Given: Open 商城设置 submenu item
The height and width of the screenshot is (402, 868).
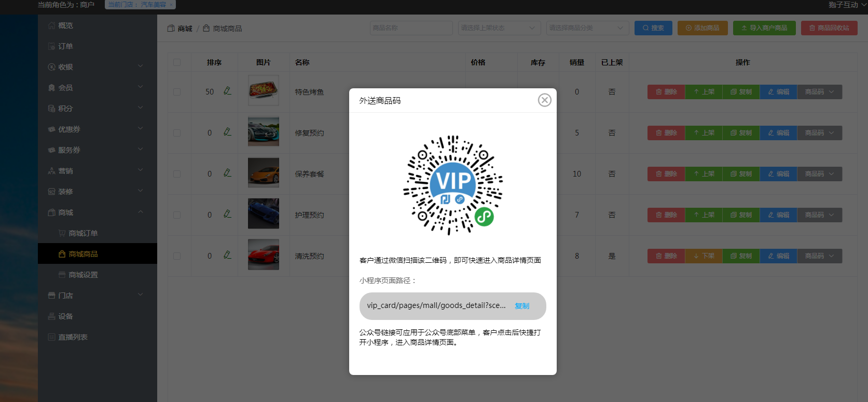Looking at the screenshot, I should point(98,275).
